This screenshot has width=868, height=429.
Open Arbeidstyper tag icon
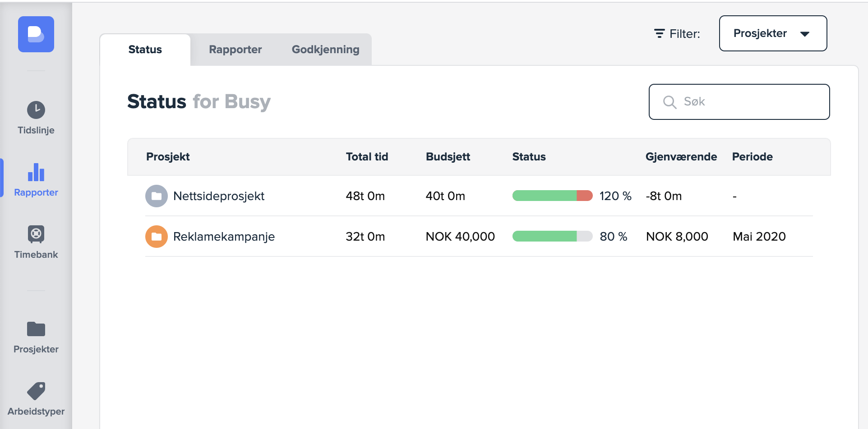click(36, 391)
